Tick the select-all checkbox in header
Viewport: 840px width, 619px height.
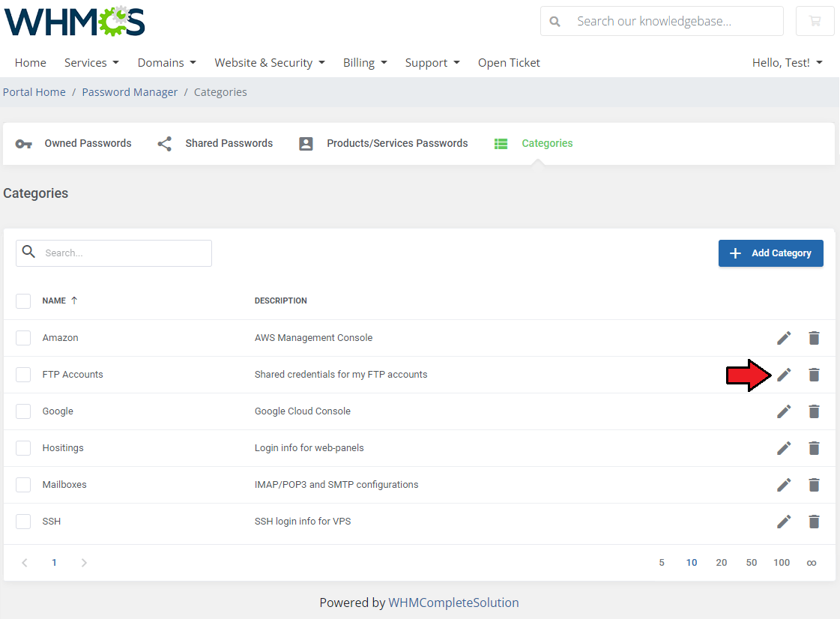[x=23, y=301]
